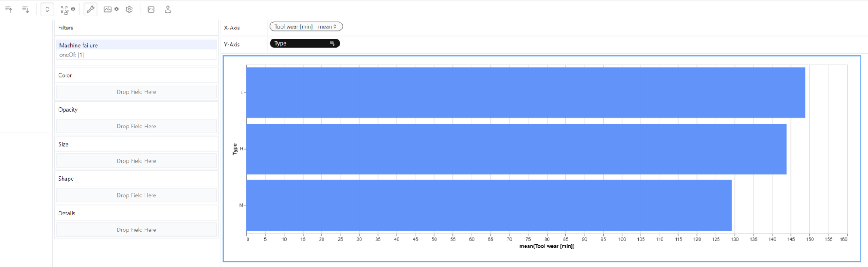The width and height of the screenshot is (868, 267).
Task: Open the chart configuration gear icon
Action: coord(129,9)
